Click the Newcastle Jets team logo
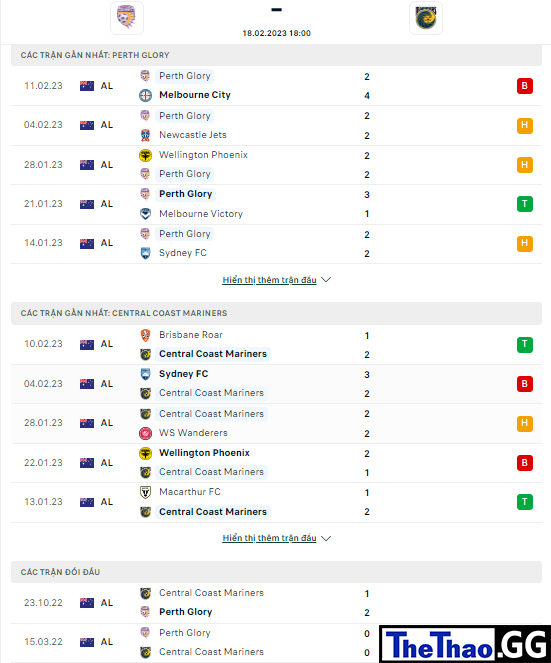 (x=145, y=135)
